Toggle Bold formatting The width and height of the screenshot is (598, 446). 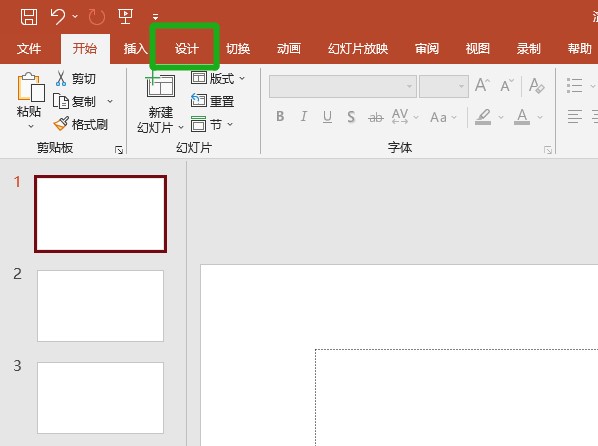point(280,116)
